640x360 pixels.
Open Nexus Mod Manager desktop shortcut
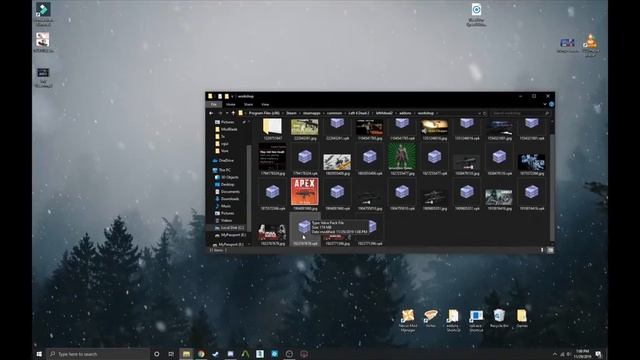click(x=408, y=320)
